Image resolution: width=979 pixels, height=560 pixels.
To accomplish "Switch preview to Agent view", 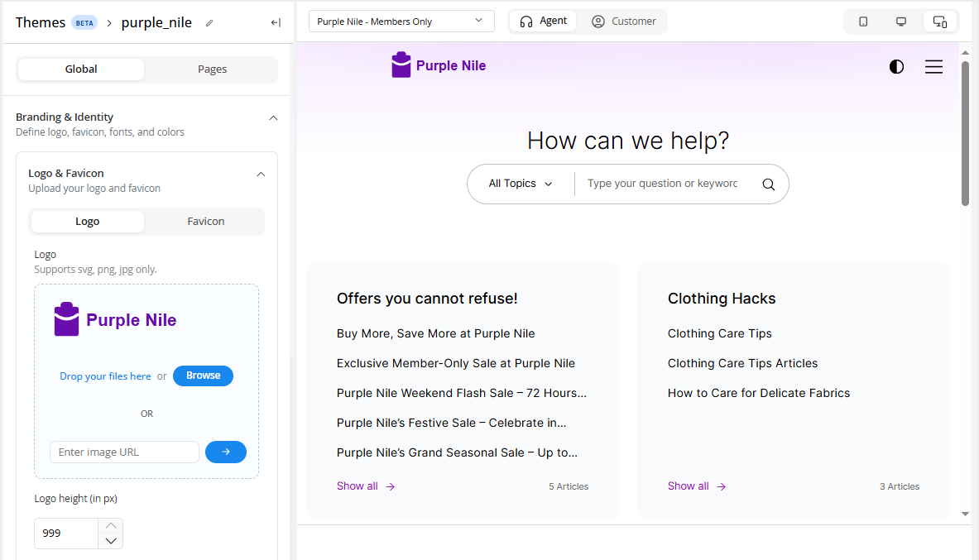I will click(544, 22).
